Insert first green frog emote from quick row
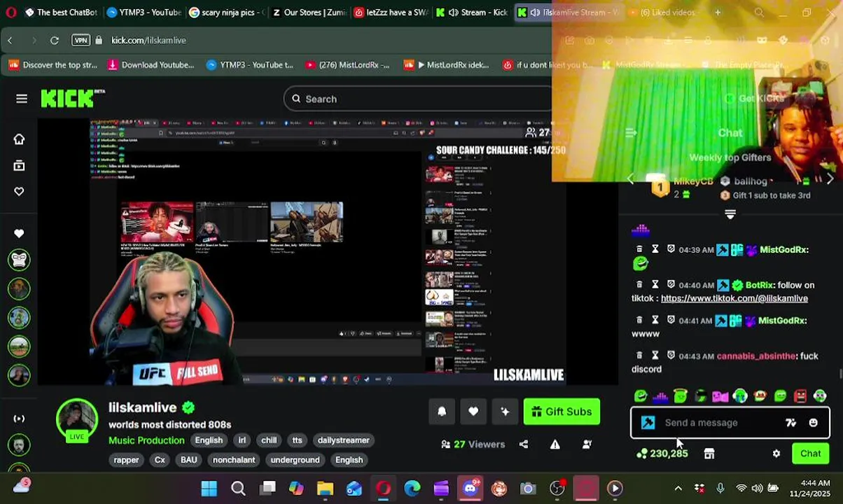This screenshot has height=504, width=843. [641, 396]
